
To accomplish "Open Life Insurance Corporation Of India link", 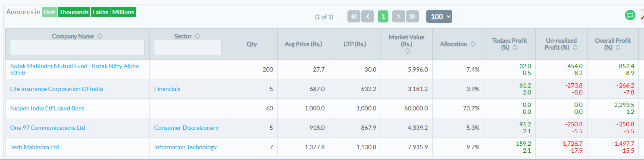I will [x=56, y=89].
